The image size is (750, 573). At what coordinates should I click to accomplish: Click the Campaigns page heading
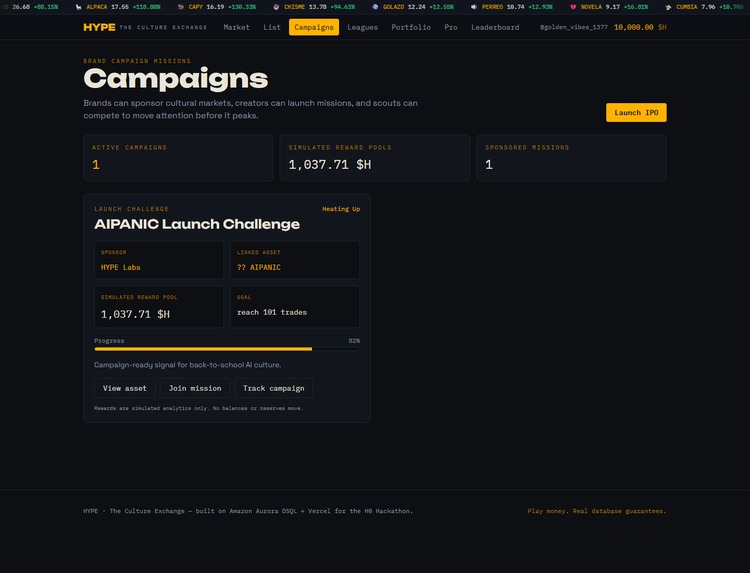click(176, 79)
